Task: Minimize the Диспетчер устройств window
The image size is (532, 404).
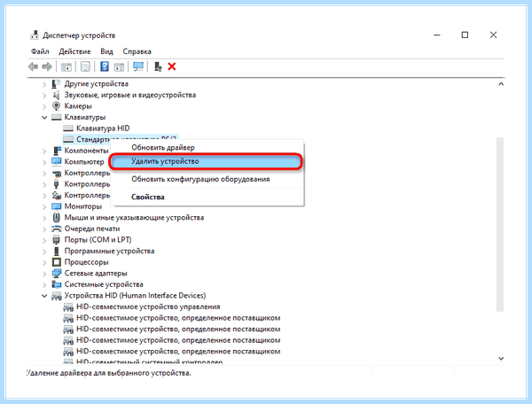Action: 437,35
